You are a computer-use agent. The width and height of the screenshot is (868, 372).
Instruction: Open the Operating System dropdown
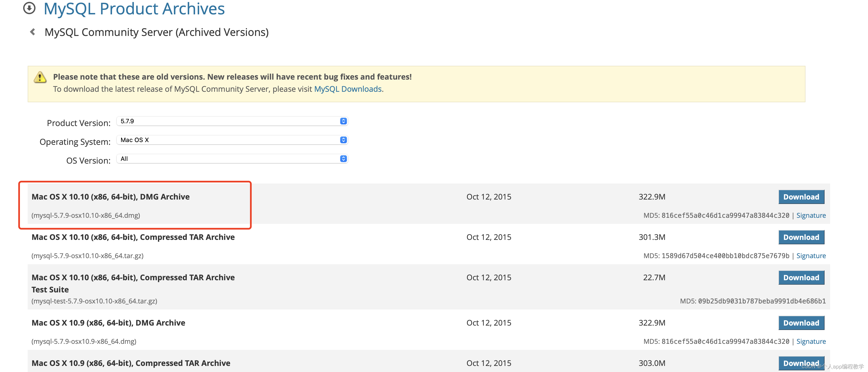229,140
